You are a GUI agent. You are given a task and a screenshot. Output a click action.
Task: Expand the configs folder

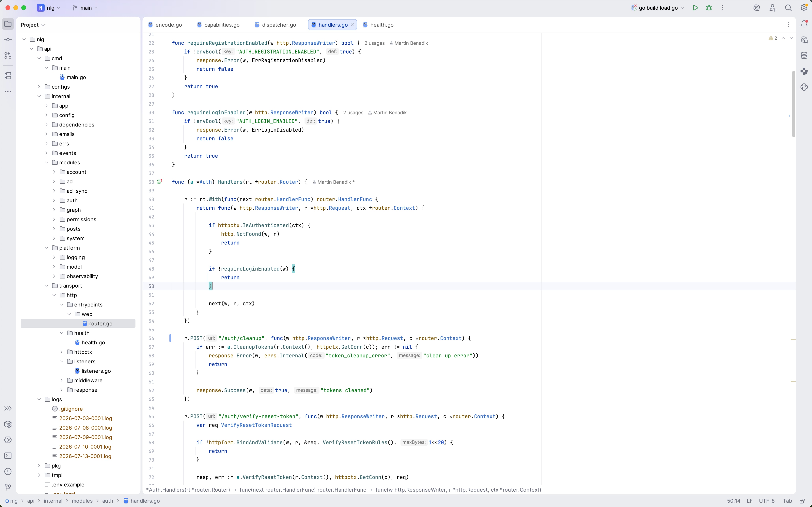point(39,87)
